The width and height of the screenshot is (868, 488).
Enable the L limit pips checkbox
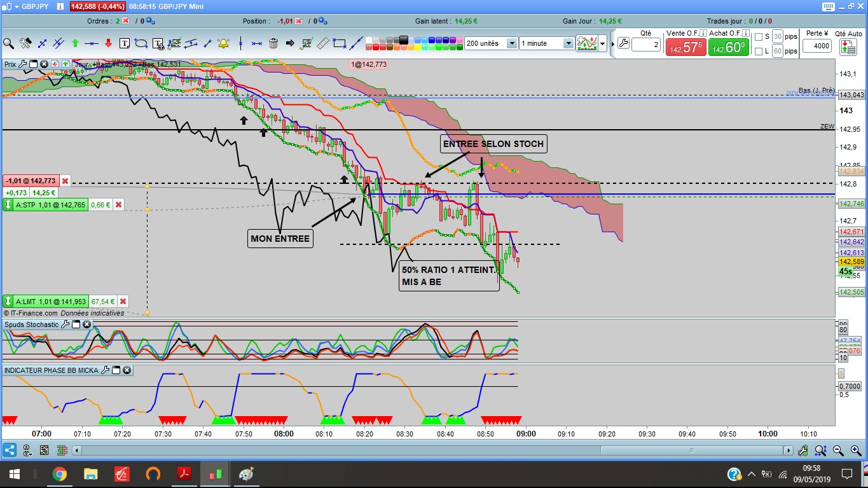pos(757,52)
